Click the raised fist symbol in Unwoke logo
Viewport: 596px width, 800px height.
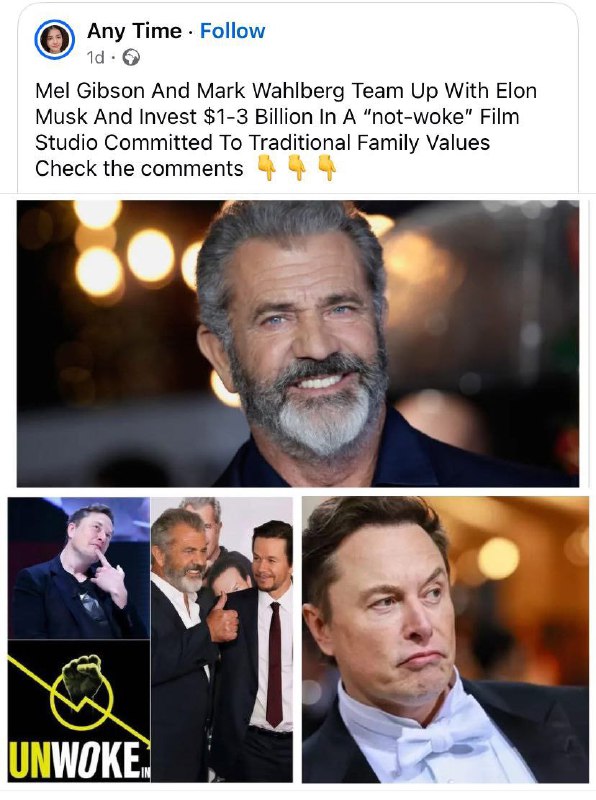82,676
